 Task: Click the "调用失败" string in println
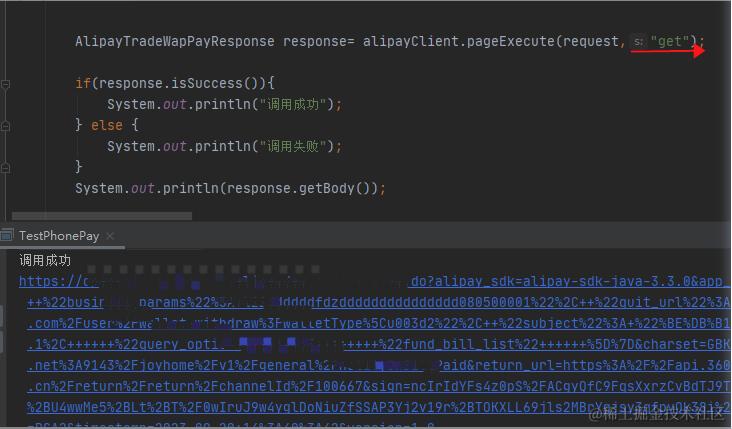293,147
